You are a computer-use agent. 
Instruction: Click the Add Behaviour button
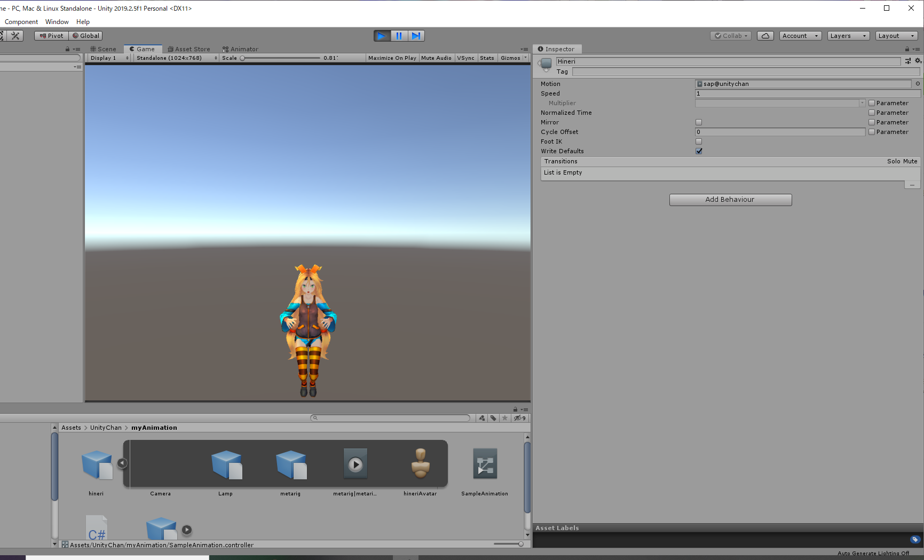click(x=730, y=200)
